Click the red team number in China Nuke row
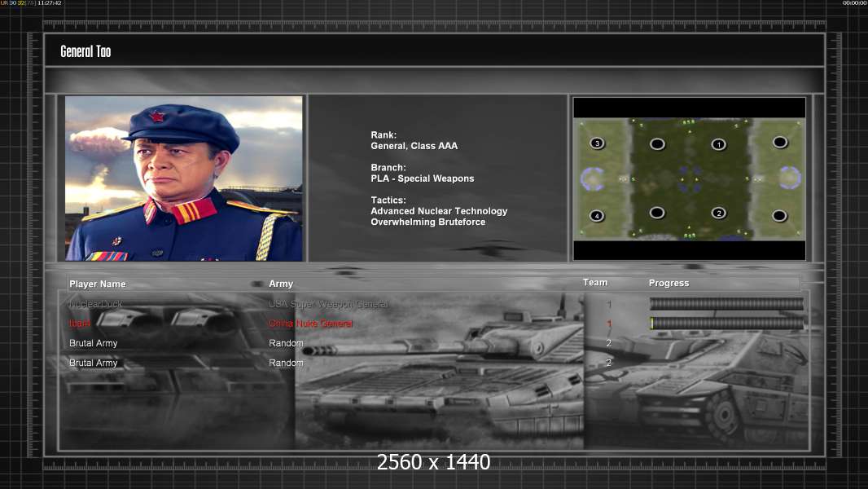 (609, 324)
